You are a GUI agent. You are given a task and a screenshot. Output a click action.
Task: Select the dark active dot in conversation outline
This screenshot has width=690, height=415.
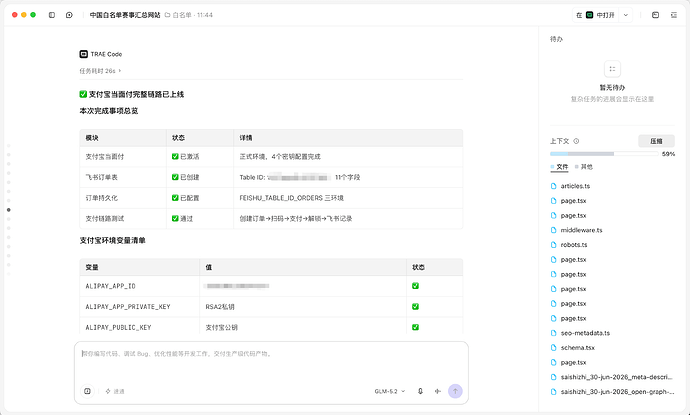(8, 210)
